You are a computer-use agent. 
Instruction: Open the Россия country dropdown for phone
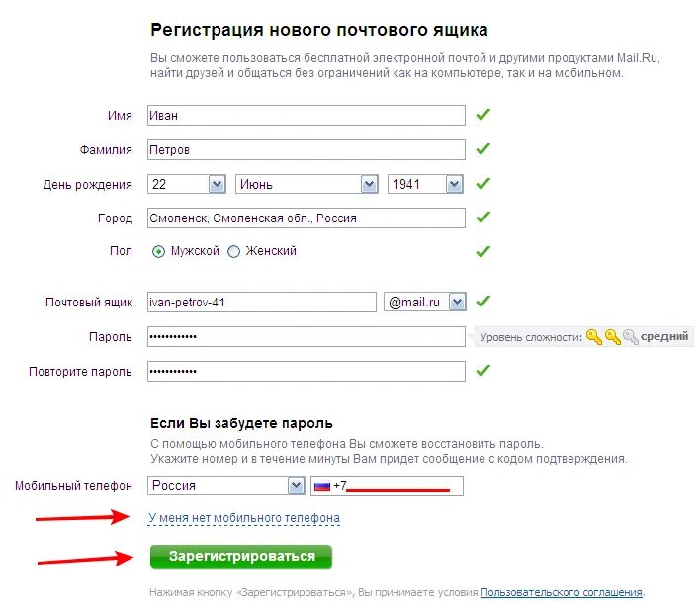(x=225, y=485)
